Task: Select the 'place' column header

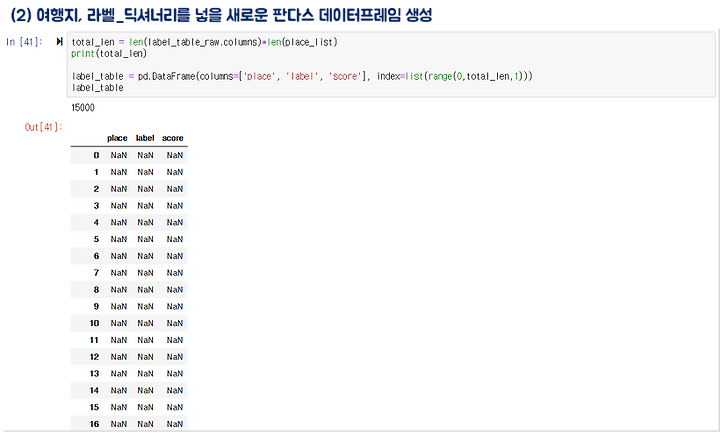Action: click(x=117, y=138)
